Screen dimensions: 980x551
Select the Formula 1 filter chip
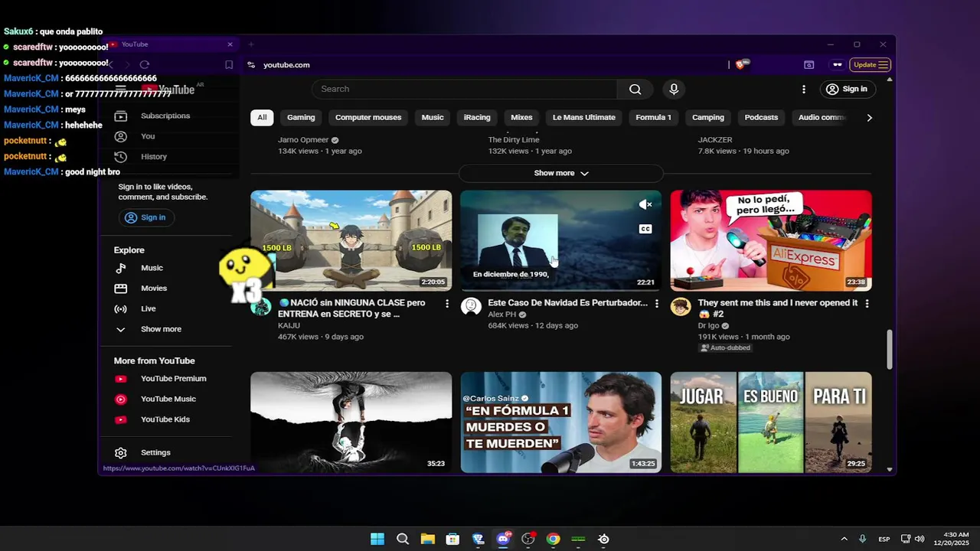point(653,118)
